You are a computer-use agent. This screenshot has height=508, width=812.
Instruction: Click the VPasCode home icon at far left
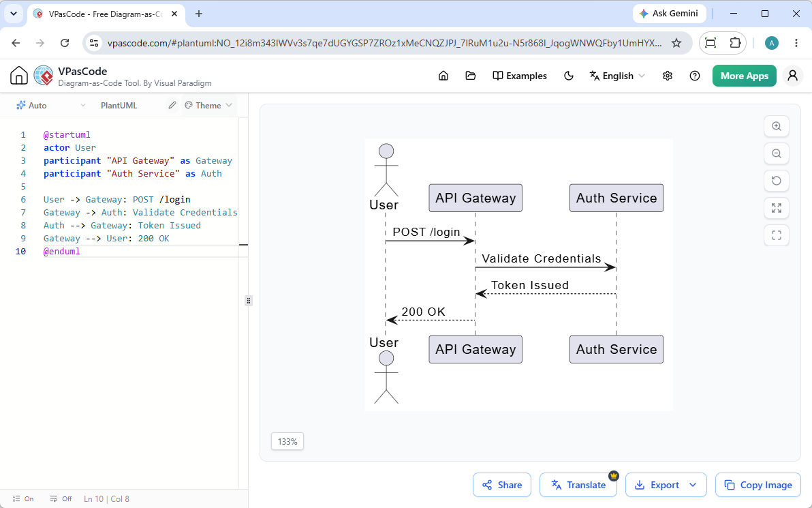(x=18, y=76)
